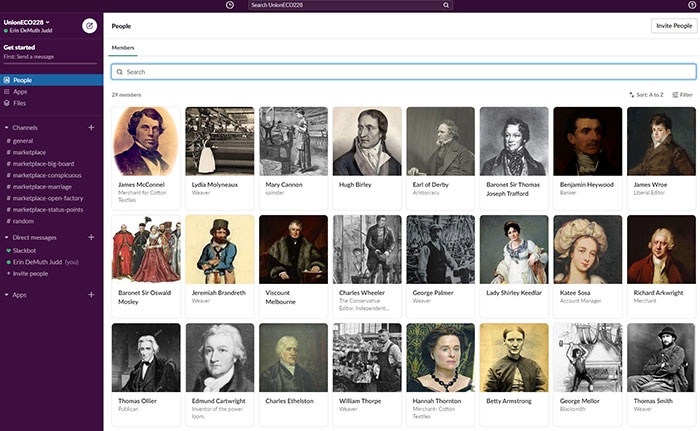Open George Palmer's profile card
The height and width of the screenshot is (431, 700).
[441, 266]
